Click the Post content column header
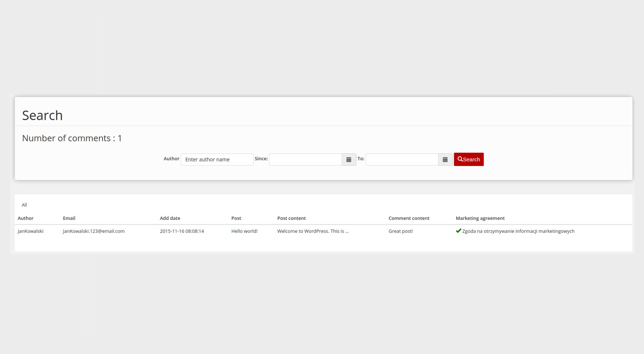Viewport: 644px width, 354px height. click(291, 218)
